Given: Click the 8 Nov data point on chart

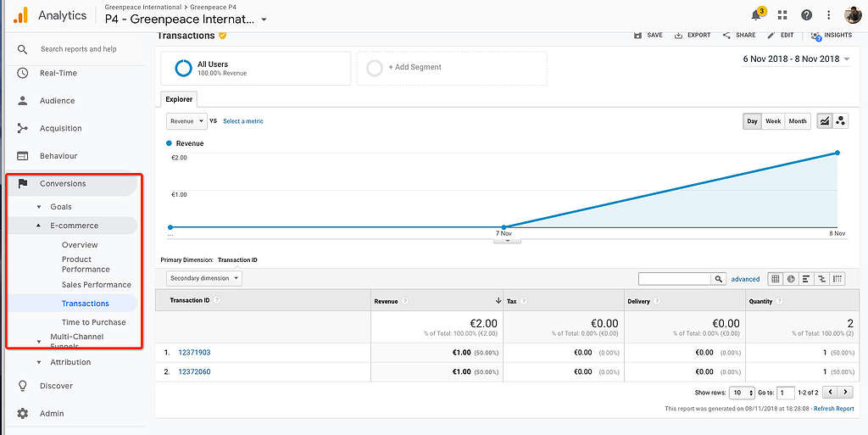Looking at the screenshot, I should click(837, 153).
